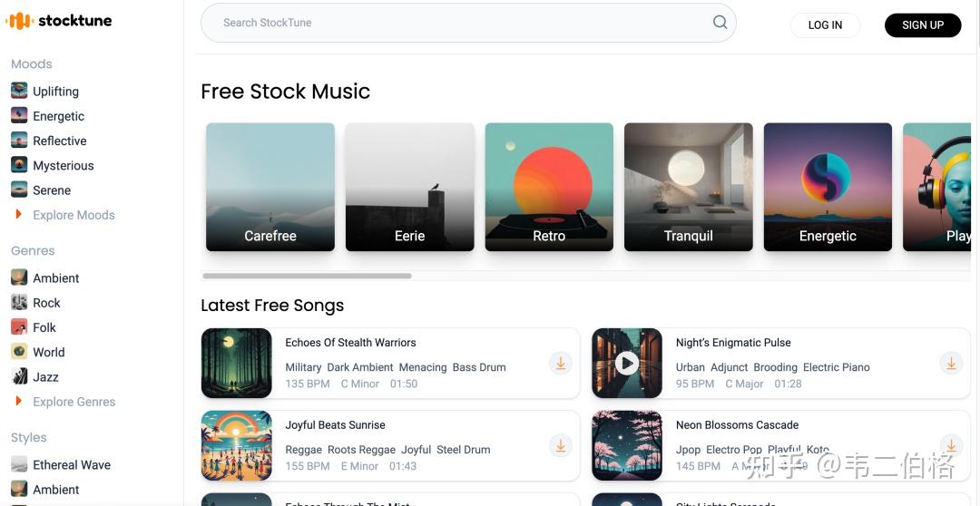Open the Retro music category card
This screenshot has height=506, width=980.
tap(549, 187)
